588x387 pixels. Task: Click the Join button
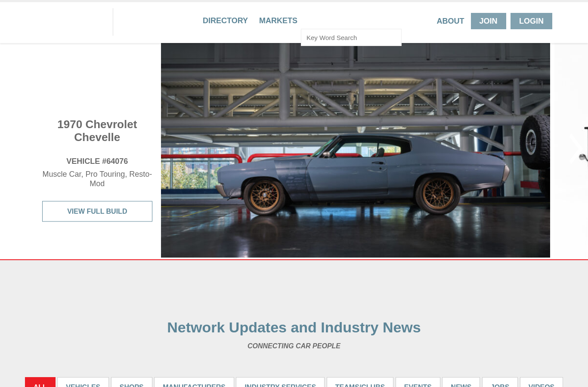tap(488, 21)
